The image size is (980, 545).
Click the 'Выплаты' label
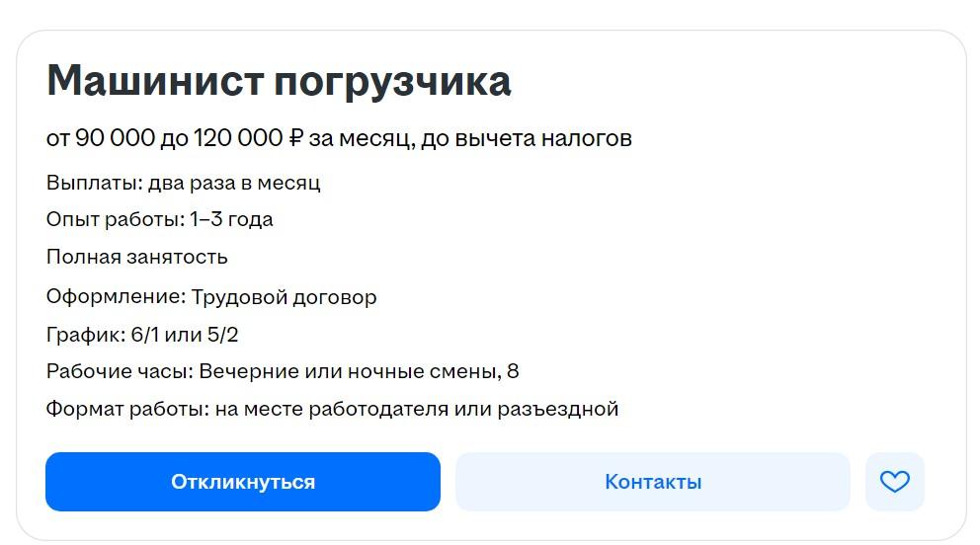tap(93, 183)
